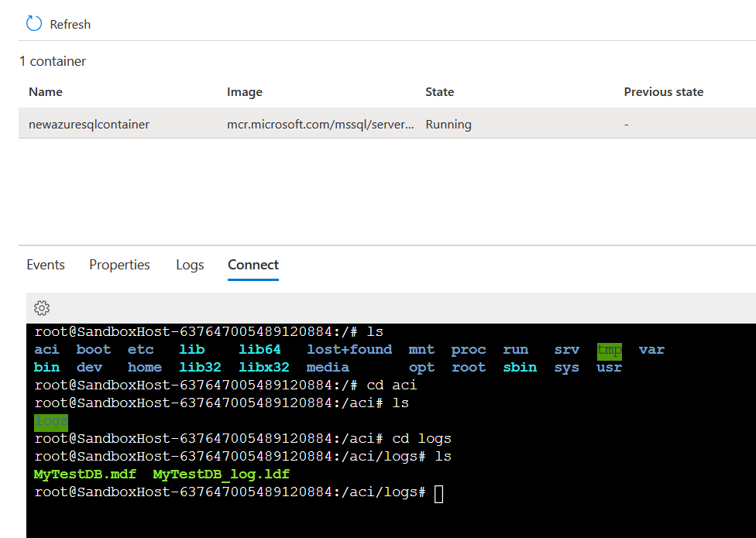The width and height of the screenshot is (756, 538).
Task: Click the Previous state column header
Action: coord(663,91)
